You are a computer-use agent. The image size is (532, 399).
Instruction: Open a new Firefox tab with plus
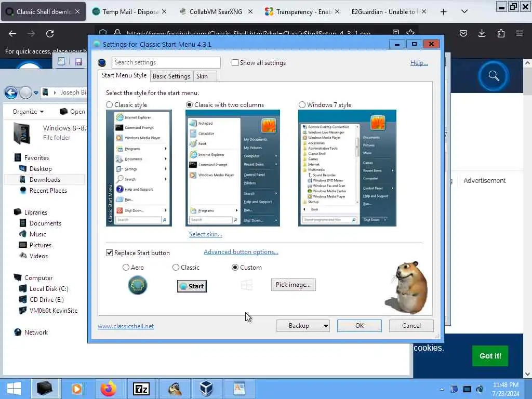pyautogui.click(x=444, y=12)
